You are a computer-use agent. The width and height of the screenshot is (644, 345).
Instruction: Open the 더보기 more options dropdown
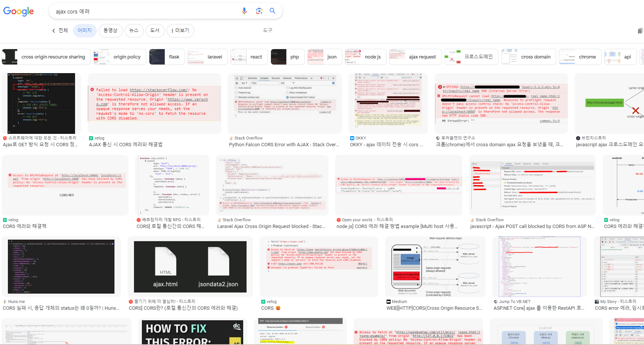coord(181,30)
